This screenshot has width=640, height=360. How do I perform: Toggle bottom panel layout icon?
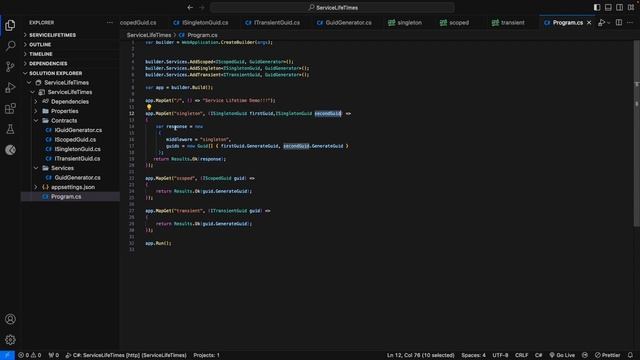coord(608,7)
